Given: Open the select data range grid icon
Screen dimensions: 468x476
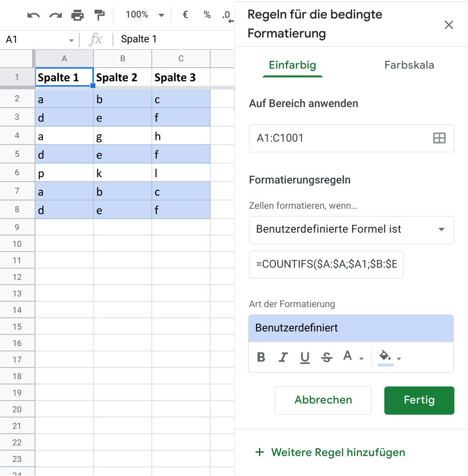Looking at the screenshot, I should [439, 138].
